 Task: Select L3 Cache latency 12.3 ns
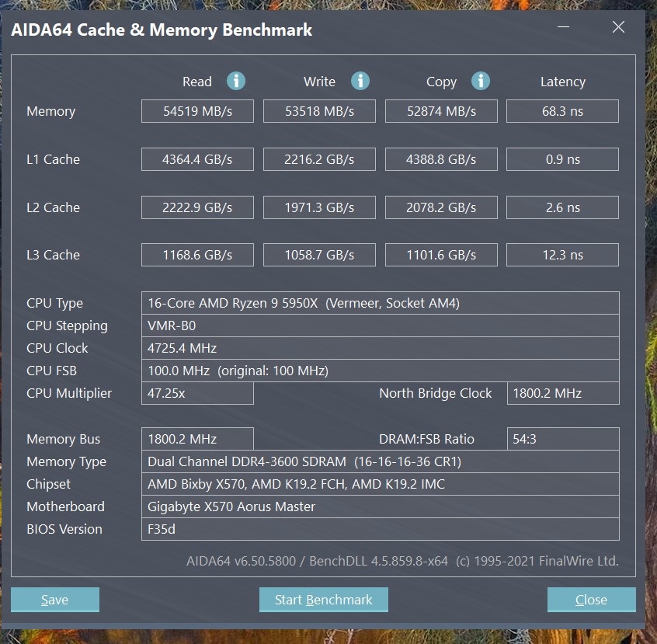click(562, 255)
